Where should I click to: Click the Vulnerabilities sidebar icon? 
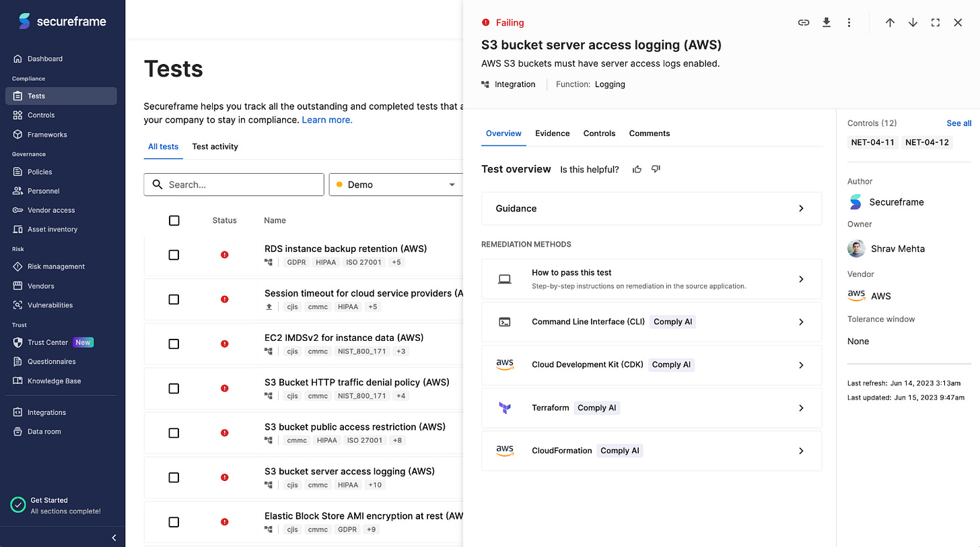[18, 304]
